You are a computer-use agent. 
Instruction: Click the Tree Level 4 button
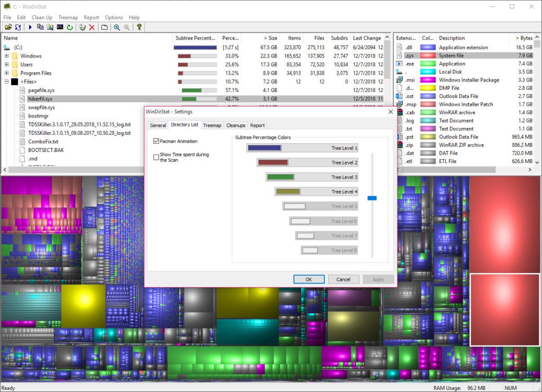click(x=317, y=192)
